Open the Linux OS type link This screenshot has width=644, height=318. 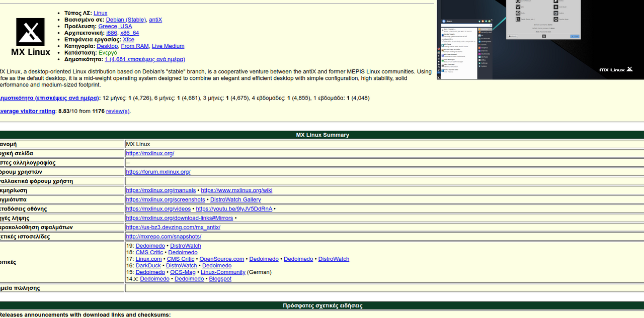coord(100,13)
